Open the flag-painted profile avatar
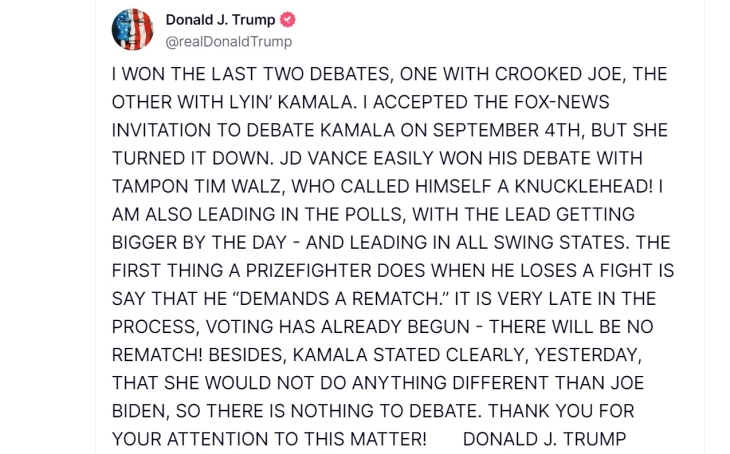The height and width of the screenshot is (454, 730). [133, 29]
